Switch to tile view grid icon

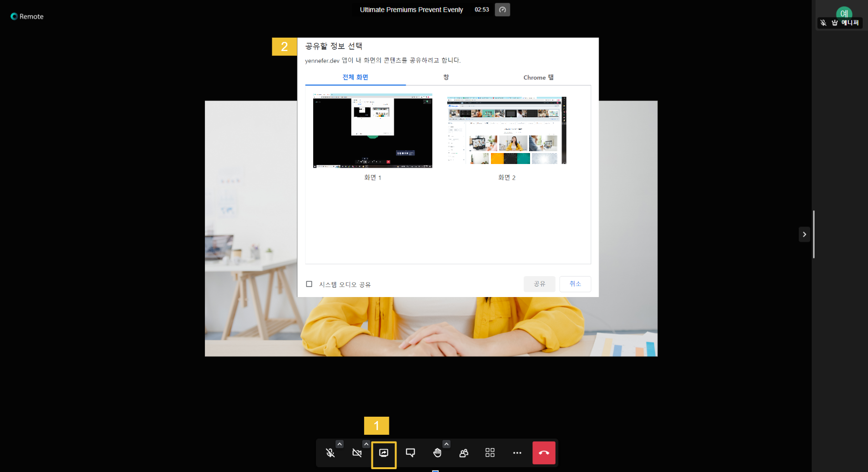(490, 453)
